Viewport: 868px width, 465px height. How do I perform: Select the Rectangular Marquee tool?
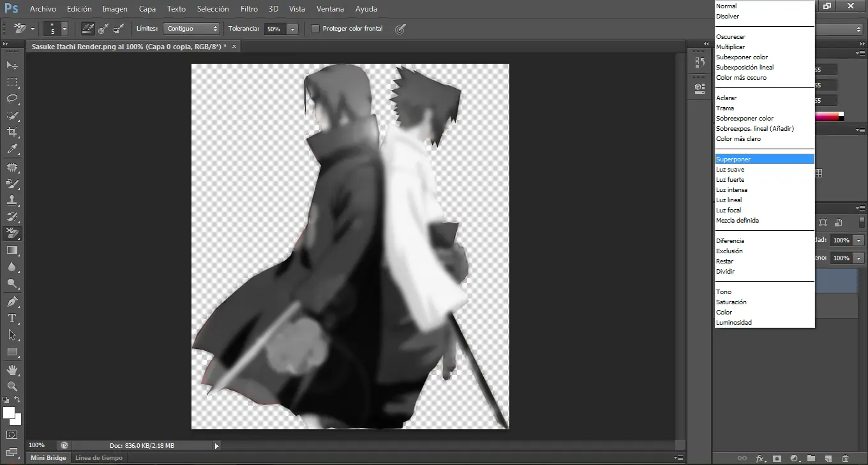click(x=12, y=82)
